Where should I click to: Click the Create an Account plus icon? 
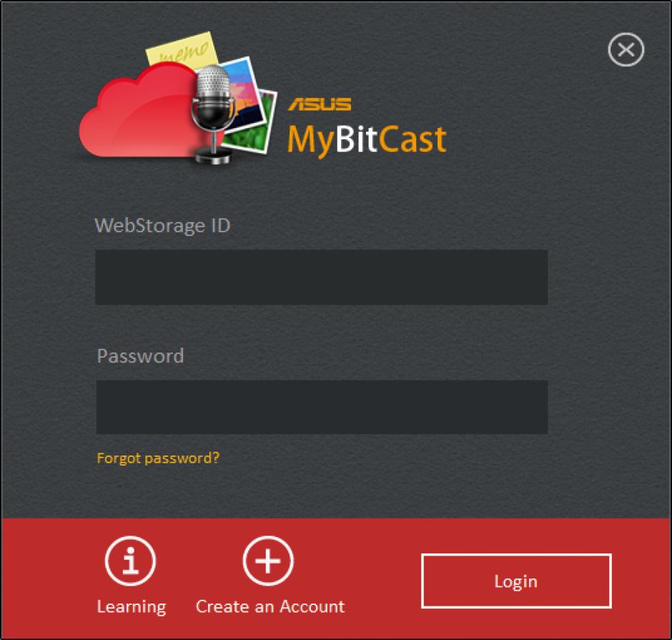pyautogui.click(x=268, y=561)
